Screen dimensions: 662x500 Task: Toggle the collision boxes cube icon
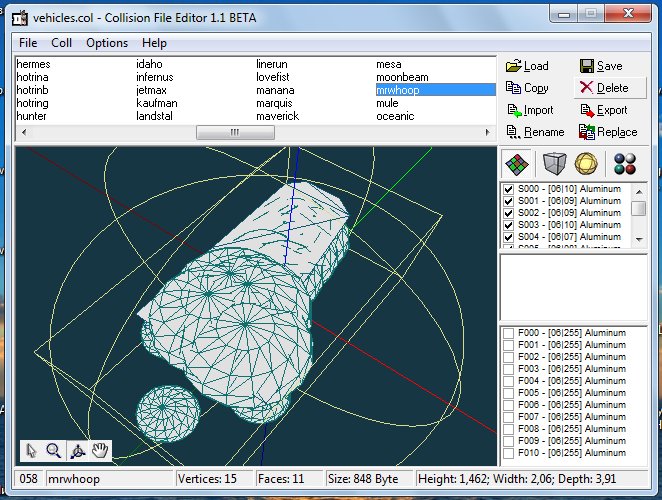click(x=554, y=164)
